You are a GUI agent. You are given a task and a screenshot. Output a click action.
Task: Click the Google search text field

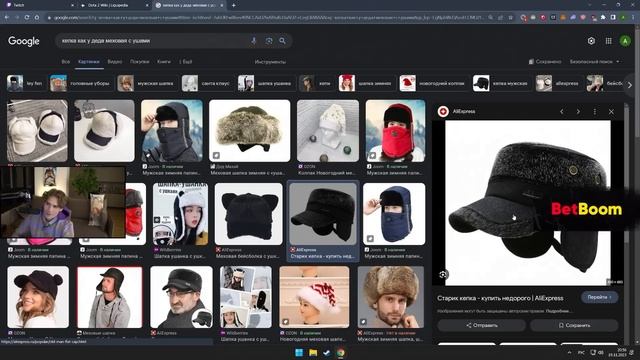point(153,41)
